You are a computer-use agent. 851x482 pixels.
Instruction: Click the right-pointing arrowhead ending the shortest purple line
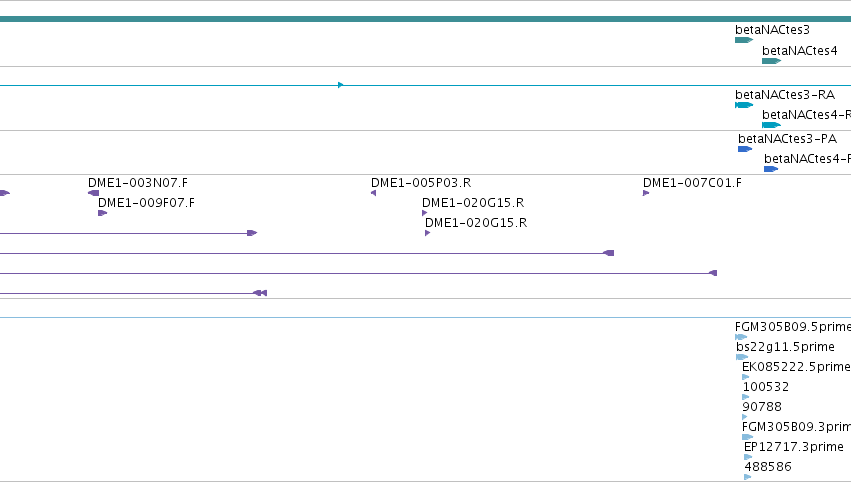point(252,233)
